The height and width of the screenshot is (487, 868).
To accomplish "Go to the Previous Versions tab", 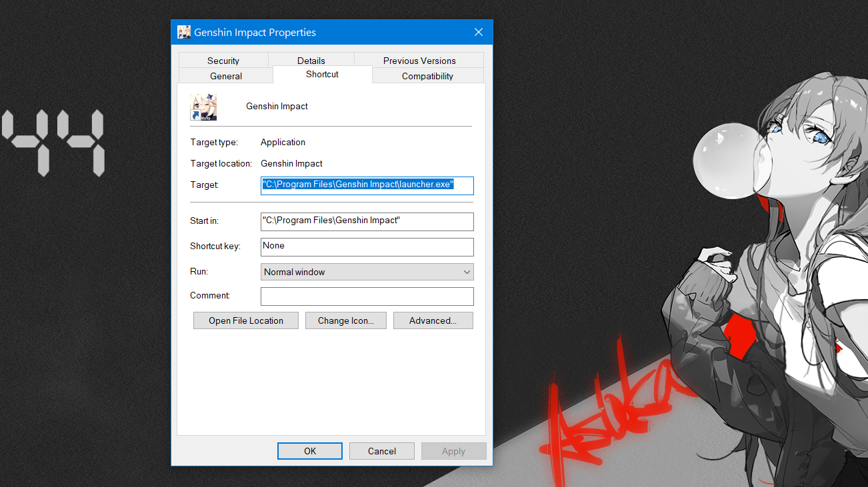I will (x=419, y=61).
